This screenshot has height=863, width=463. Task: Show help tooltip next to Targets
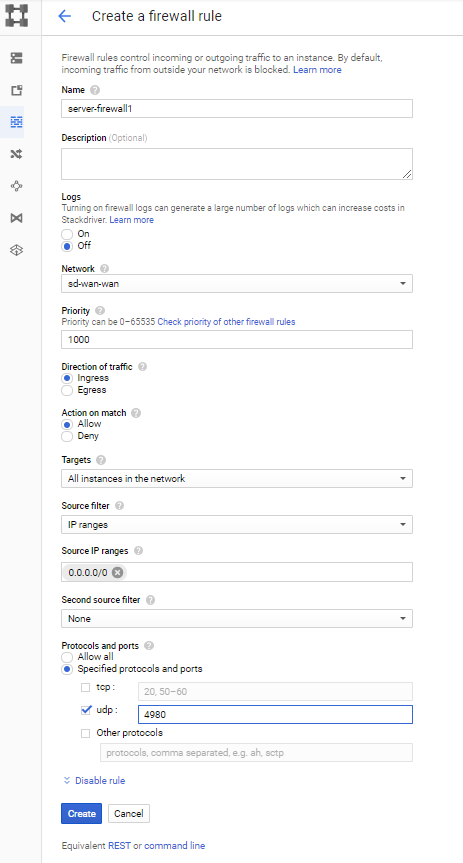(101, 460)
